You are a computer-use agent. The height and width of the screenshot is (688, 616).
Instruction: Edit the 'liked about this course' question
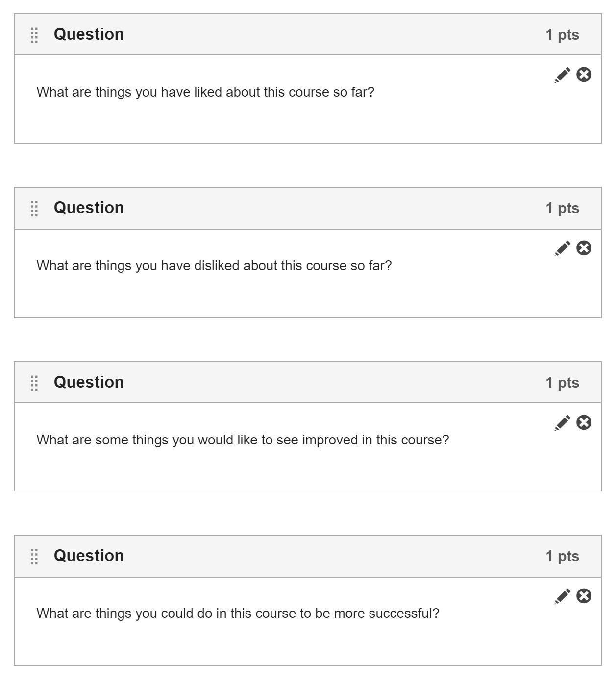(x=563, y=75)
